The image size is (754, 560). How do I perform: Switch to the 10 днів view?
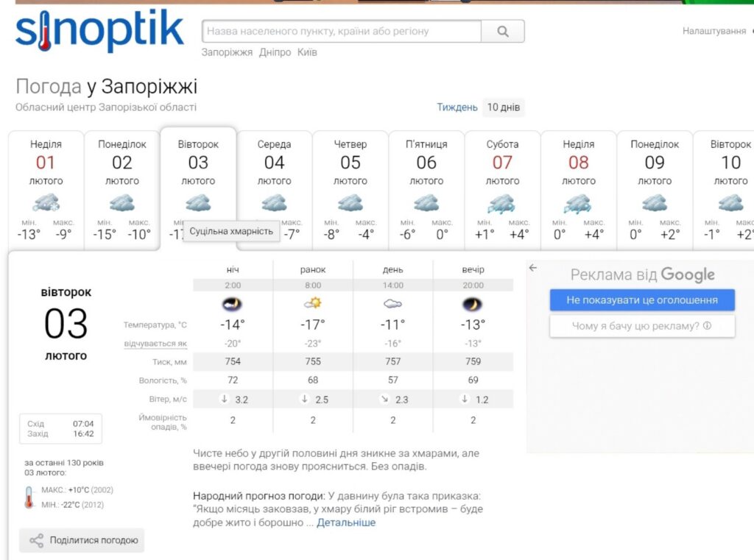(x=503, y=107)
